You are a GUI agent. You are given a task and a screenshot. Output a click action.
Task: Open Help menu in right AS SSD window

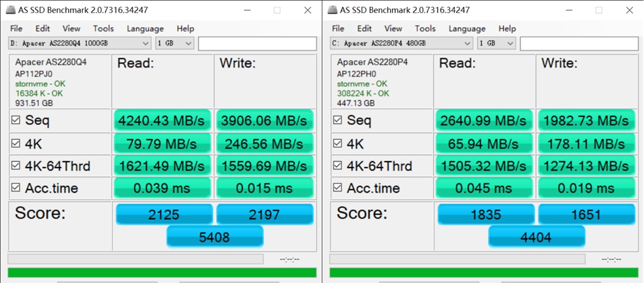point(507,29)
